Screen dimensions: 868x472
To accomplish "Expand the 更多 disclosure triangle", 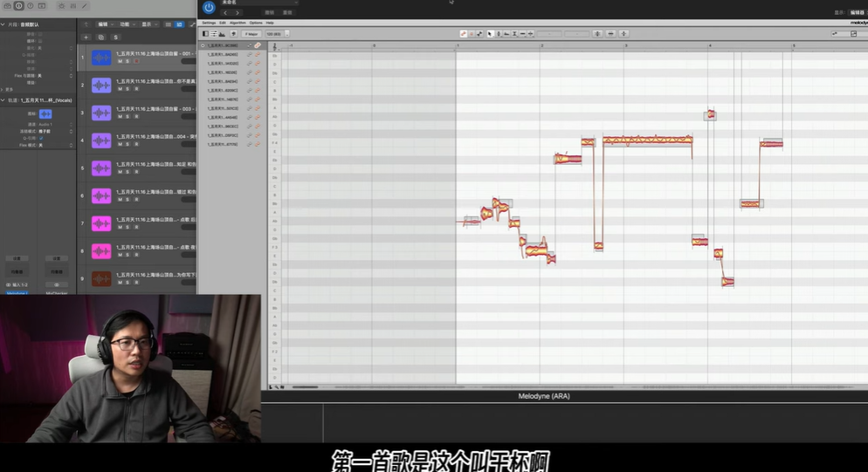I will (3, 89).
